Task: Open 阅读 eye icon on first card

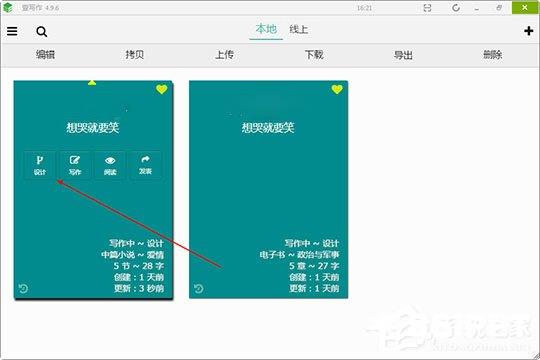Action: [x=110, y=165]
